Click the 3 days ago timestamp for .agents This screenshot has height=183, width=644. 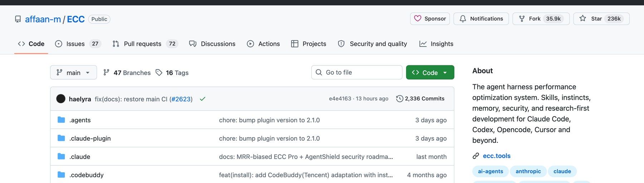click(431, 120)
